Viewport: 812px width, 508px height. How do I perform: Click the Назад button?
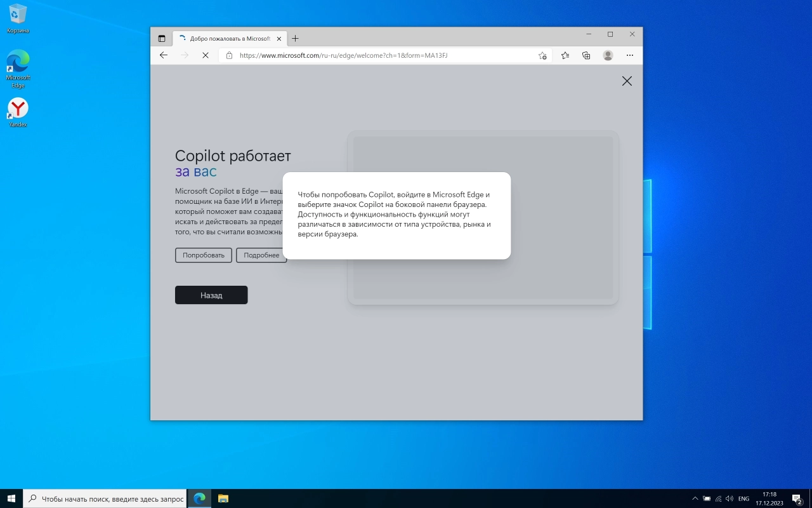(x=211, y=295)
